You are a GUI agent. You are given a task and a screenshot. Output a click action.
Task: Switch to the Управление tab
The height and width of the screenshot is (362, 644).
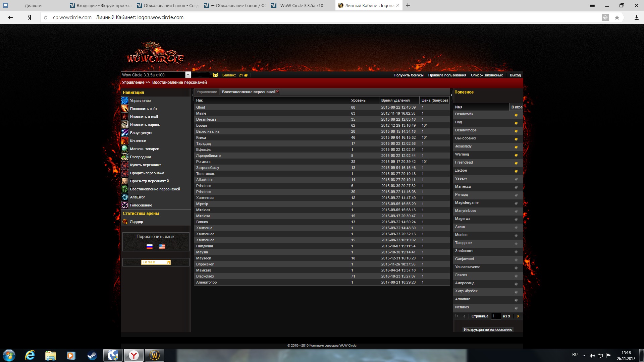tap(207, 92)
